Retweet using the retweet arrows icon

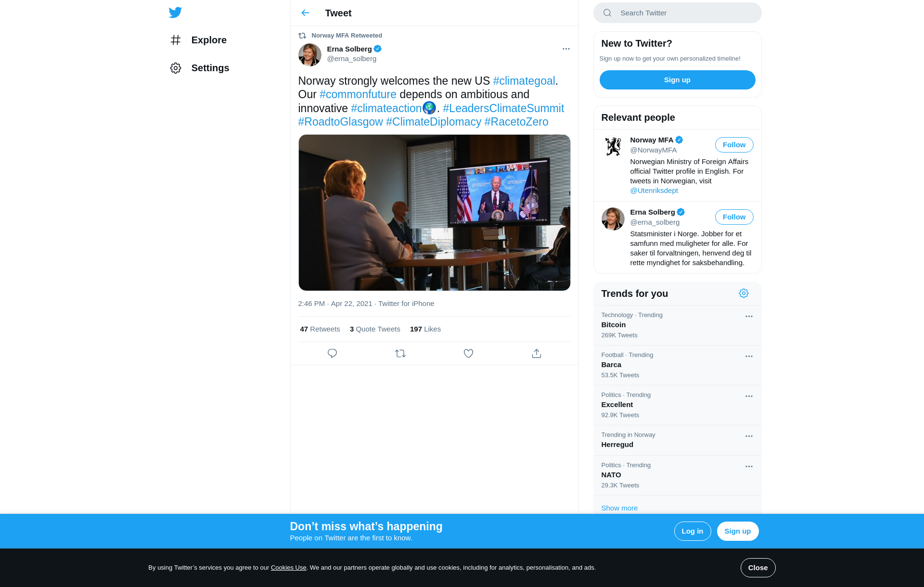(400, 354)
